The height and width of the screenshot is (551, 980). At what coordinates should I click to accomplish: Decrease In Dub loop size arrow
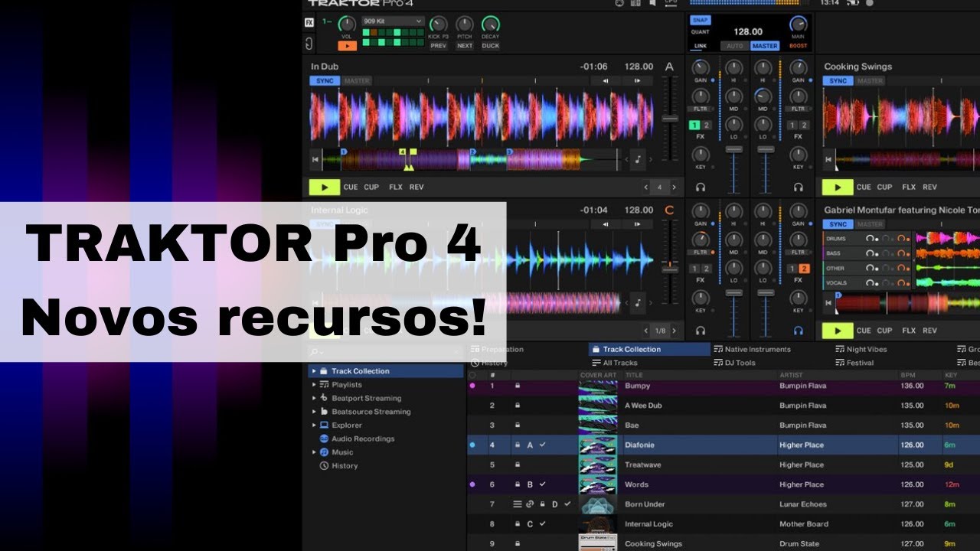646,187
